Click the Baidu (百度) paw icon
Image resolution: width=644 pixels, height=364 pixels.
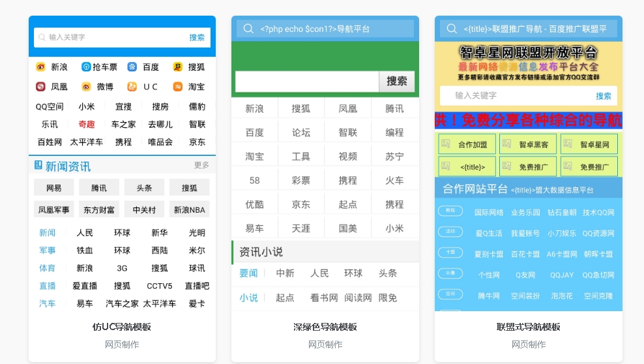click(x=132, y=67)
